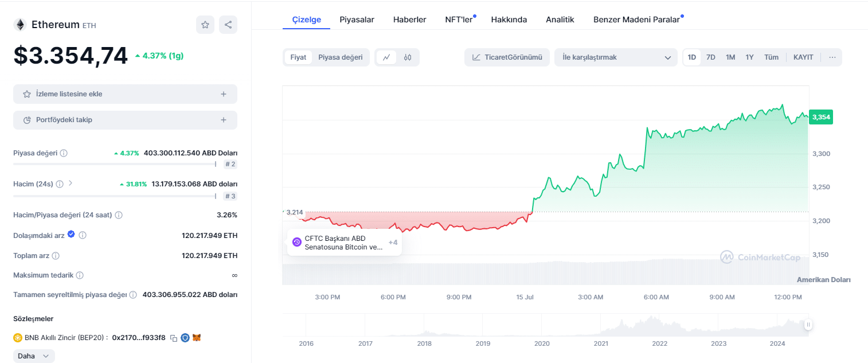Toggle the KAYIT scale option
868x363 pixels.
click(x=803, y=57)
